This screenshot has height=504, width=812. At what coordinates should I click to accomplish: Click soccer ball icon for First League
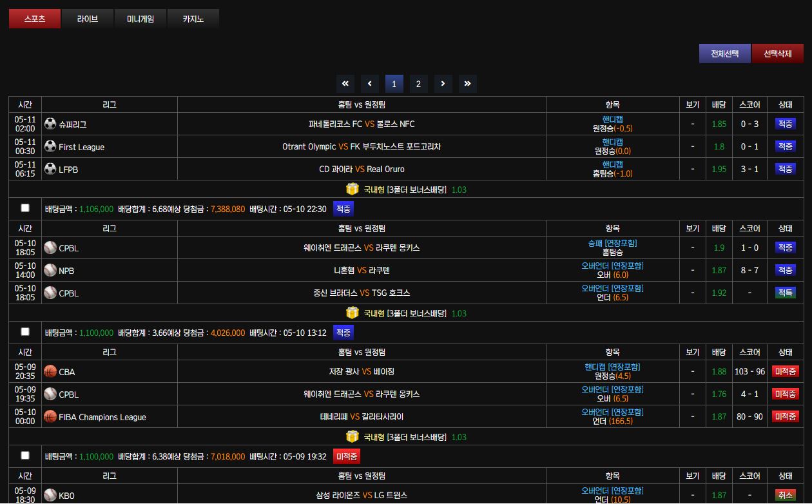point(50,146)
